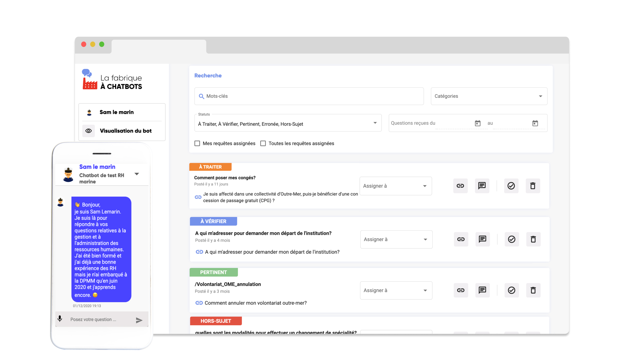Open start date calendar icon
The height and width of the screenshot is (362, 644).
click(477, 123)
